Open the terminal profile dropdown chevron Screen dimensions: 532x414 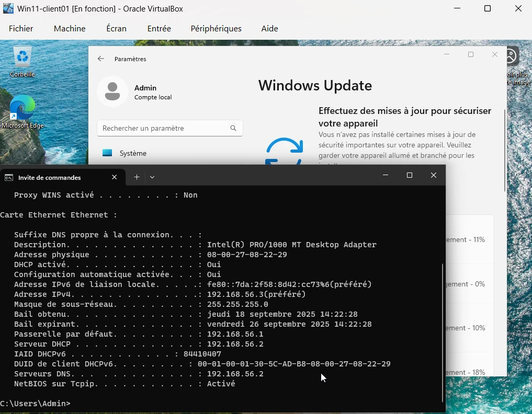[152, 177]
